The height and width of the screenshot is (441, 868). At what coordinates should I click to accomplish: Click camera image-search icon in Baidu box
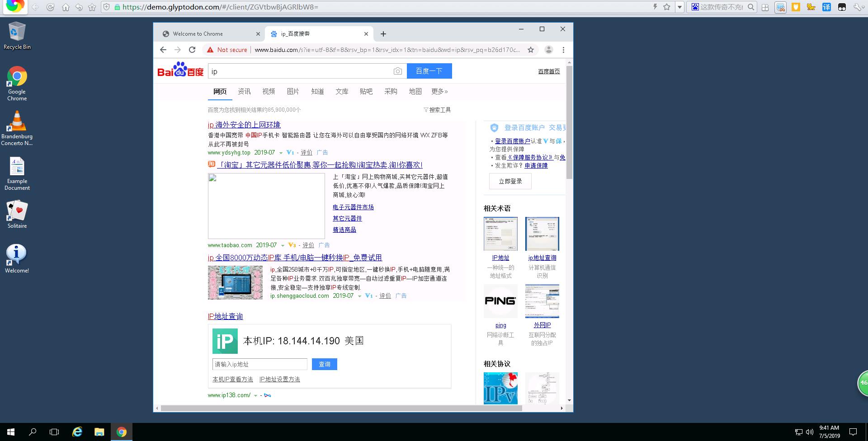pyautogui.click(x=397, y=71)
